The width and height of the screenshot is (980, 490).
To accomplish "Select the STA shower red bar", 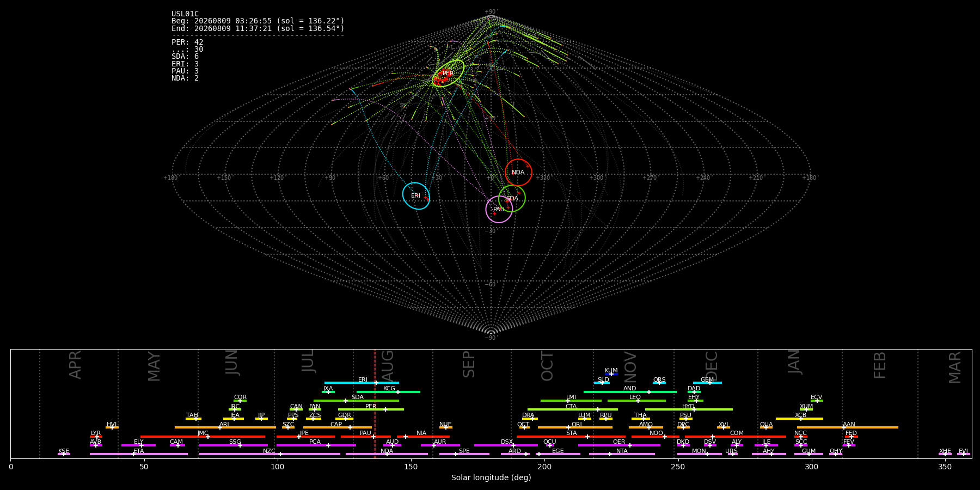I will [571, 437].
